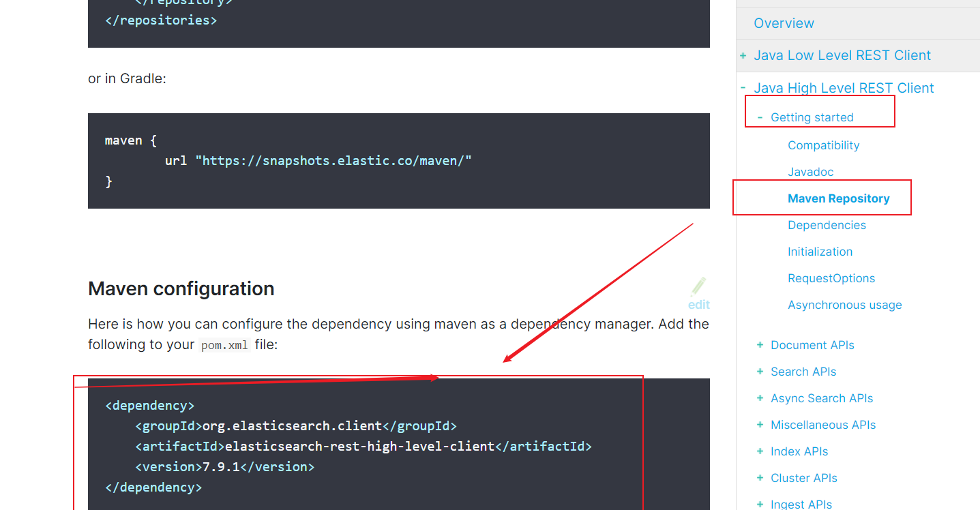The image size is (980, 510).
Task: Expand the Async Search APIs section
Action: coord(760,398)
